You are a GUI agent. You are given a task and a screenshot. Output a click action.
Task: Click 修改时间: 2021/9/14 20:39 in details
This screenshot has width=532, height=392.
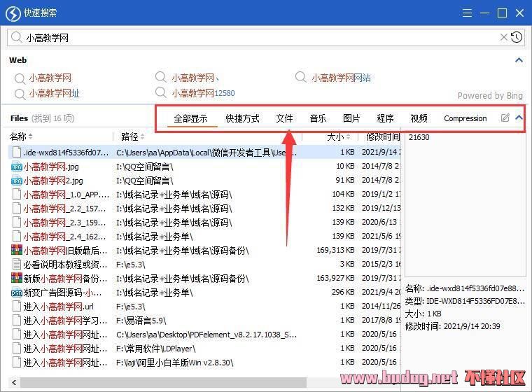453,326
